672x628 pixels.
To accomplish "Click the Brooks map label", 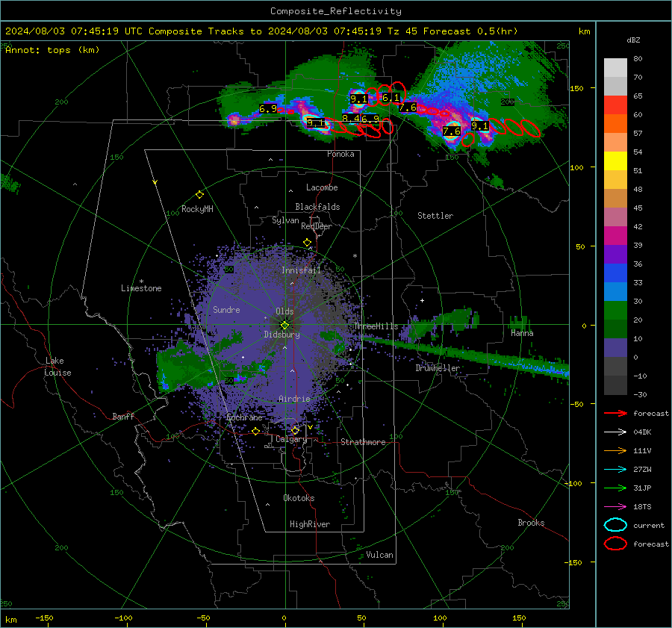I will pyautogui.click(x=531, y=523).
